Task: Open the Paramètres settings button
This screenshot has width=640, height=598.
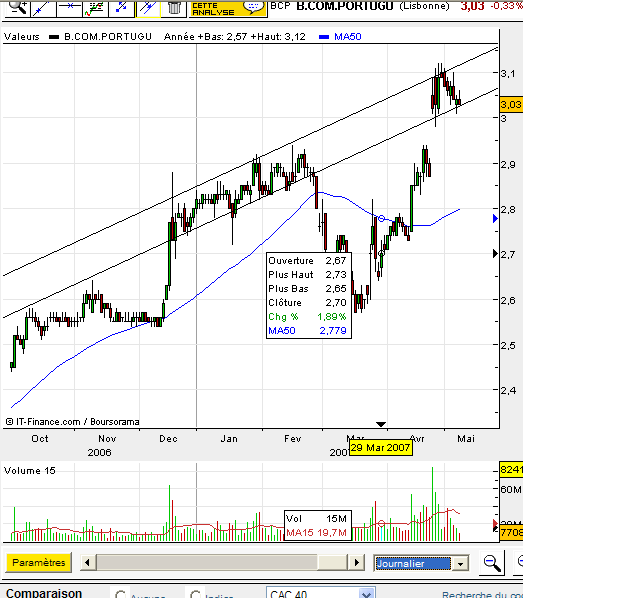Action: click(38, 562)
